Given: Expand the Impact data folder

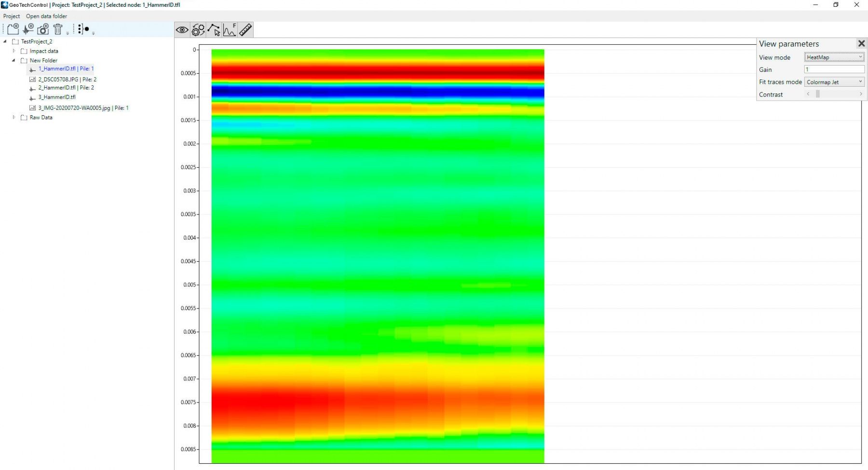Looking at the screenshot, I should point(14,51).
